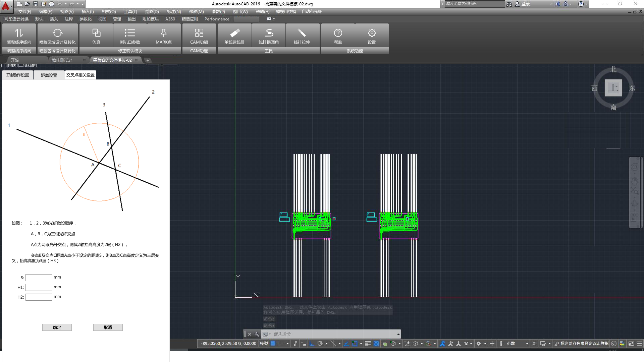Open the 小数 units dropdown in status bar
The image size is (644, 362).
tap(517, 344)
